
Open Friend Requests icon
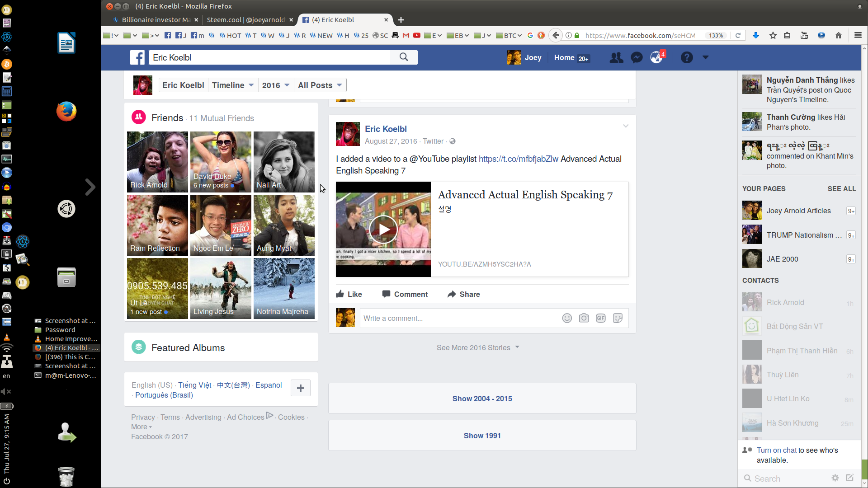tap(616, 57)
